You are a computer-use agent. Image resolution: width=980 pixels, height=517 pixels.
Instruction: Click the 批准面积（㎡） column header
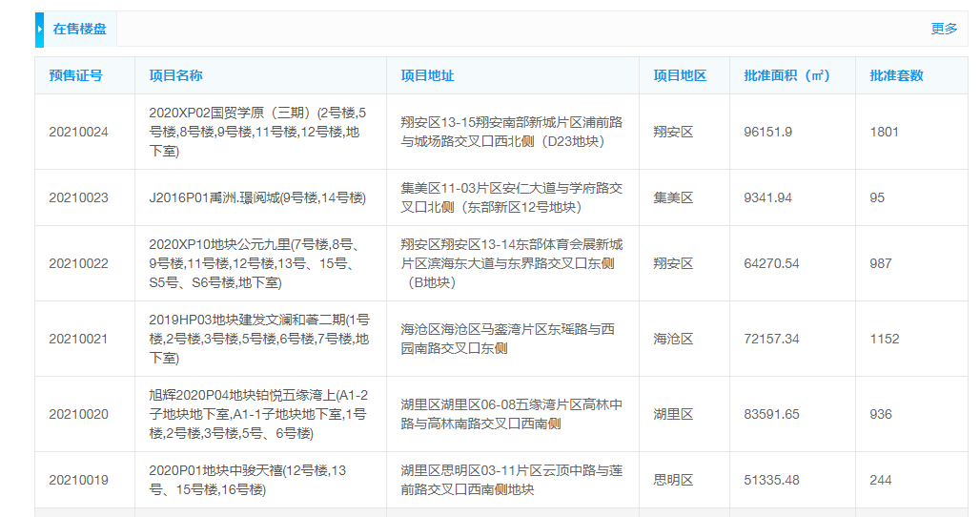click(x=786, y=75)
